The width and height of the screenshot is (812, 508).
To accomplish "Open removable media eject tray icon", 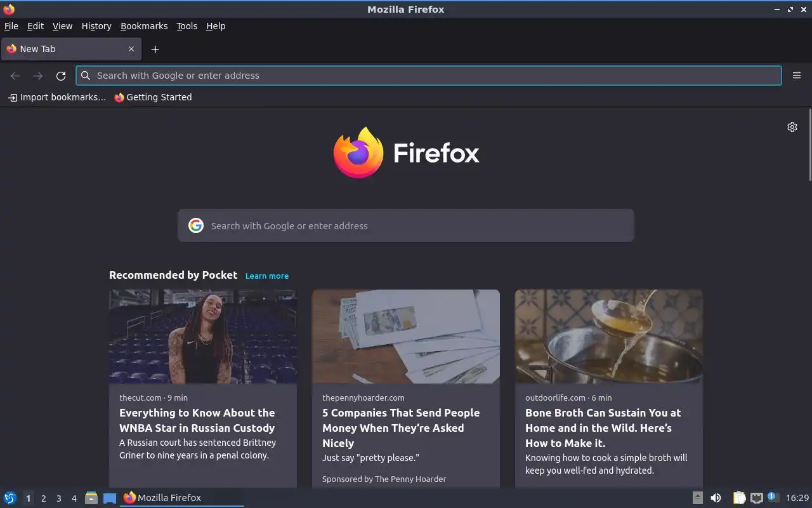I will pos(697,498).
